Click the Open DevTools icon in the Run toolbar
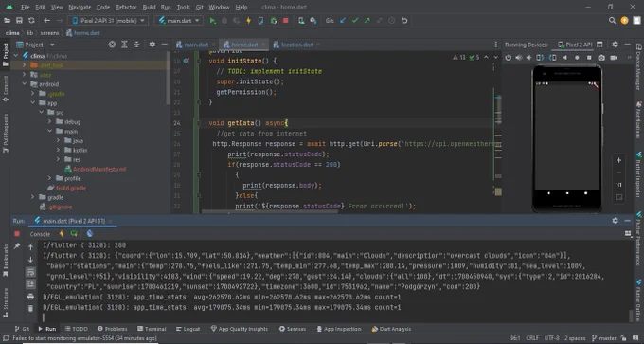Image resolution: width=644 pixels, height=344 pixels. click(90, 234)
